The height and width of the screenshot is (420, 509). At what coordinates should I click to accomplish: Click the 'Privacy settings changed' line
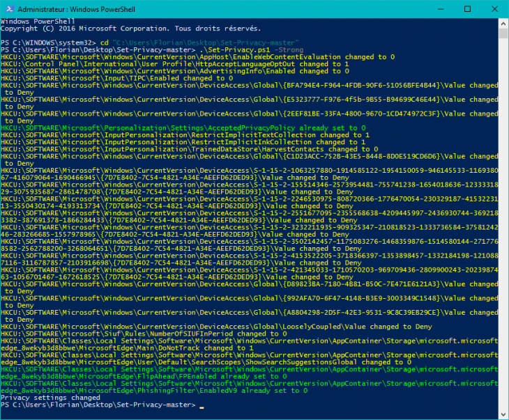50,398
